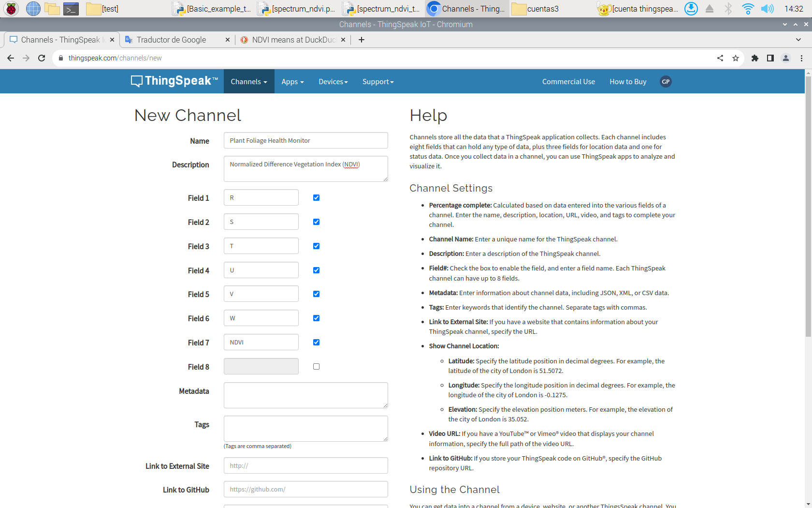Open the Raspberry Pi main menu
The height and width of the screenshot is (508, 812).
point(11,9)
